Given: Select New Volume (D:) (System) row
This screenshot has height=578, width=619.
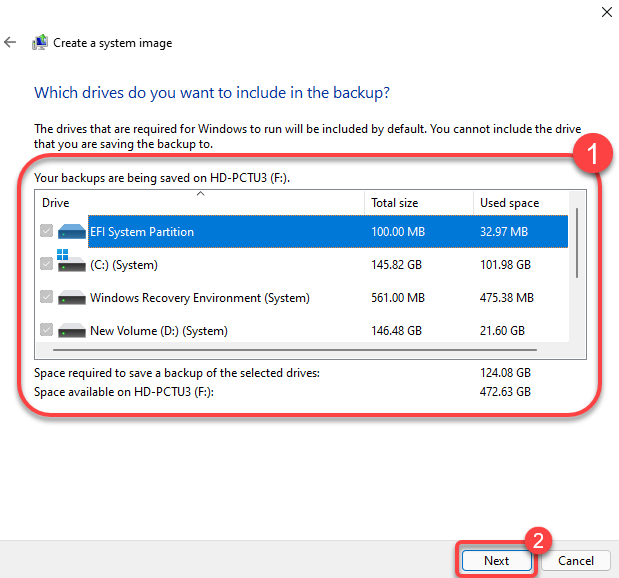Looking at the screenshot, I should pos(304,330).
